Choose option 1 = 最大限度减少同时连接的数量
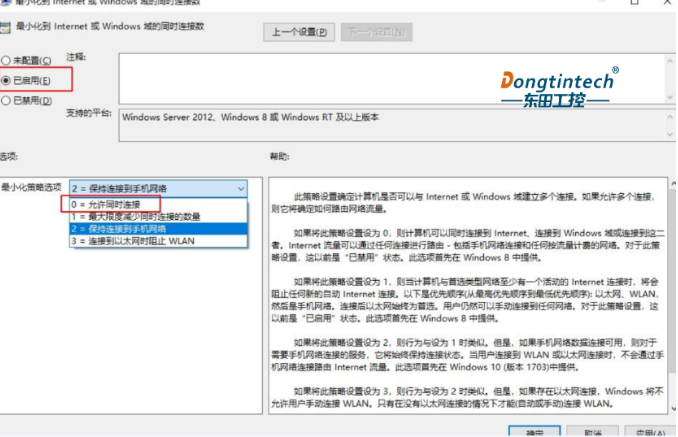The width and height of the screenshot is (678, 437). coord(158,216)
